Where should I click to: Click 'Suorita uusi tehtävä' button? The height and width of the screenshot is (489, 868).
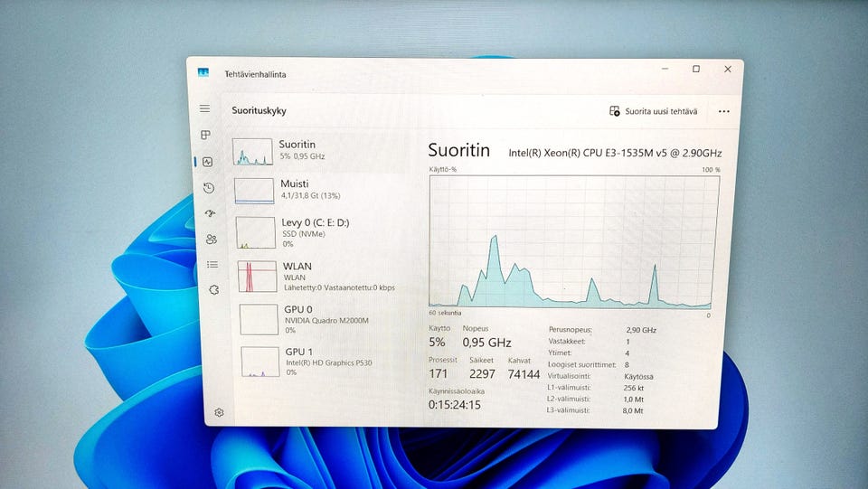(x=653, y=111)
